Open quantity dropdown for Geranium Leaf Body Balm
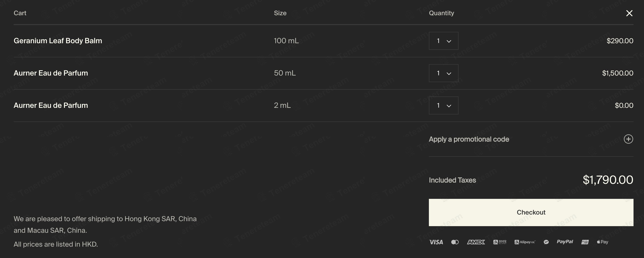 coord(443,41)
